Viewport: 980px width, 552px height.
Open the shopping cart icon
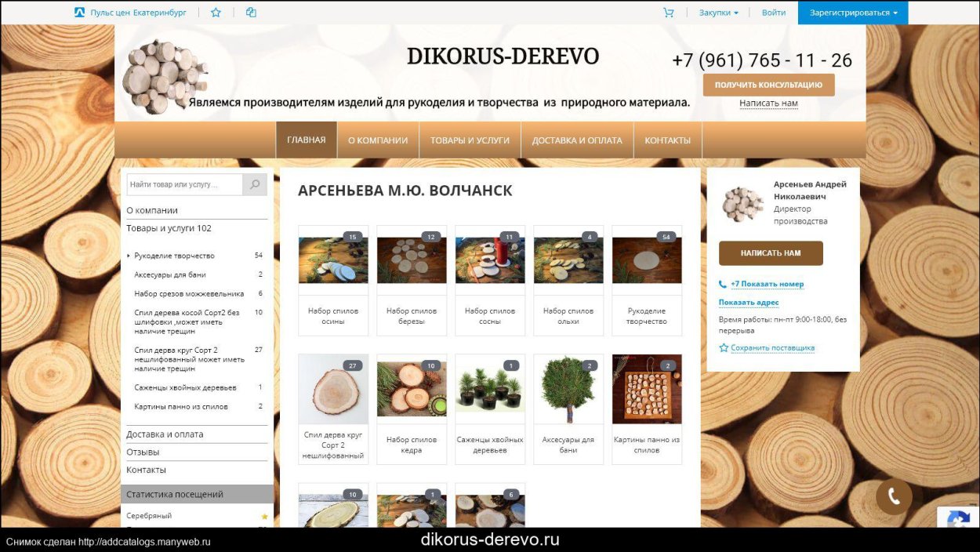pyautogui.click(x=669, y=12)
